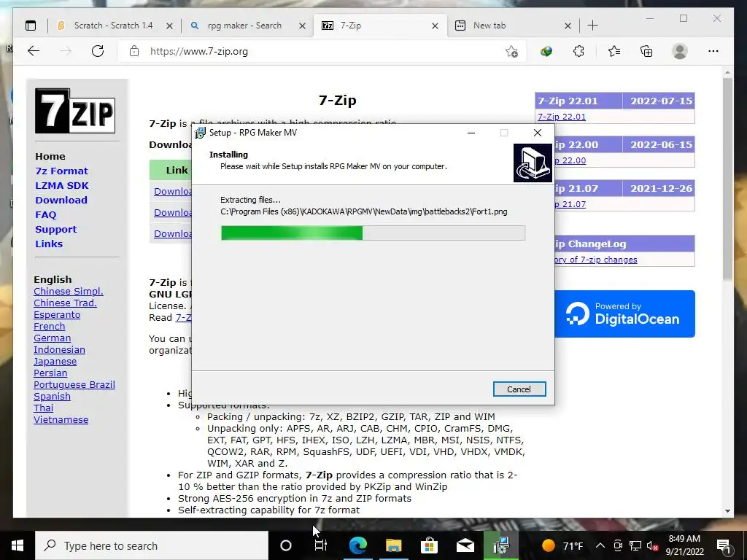View site information lock icon
747x560 pixels.
click(x=134, y=51)
